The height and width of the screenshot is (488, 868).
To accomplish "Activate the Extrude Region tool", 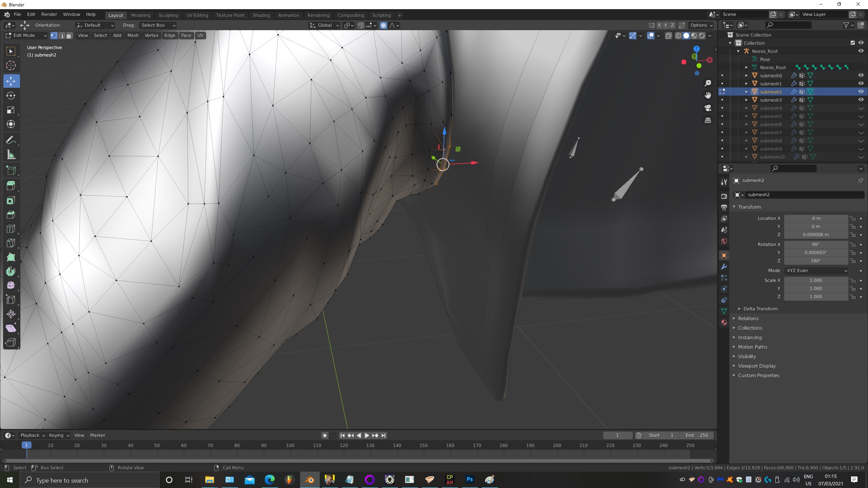I will pyautogui.click(x=11, y=185).
